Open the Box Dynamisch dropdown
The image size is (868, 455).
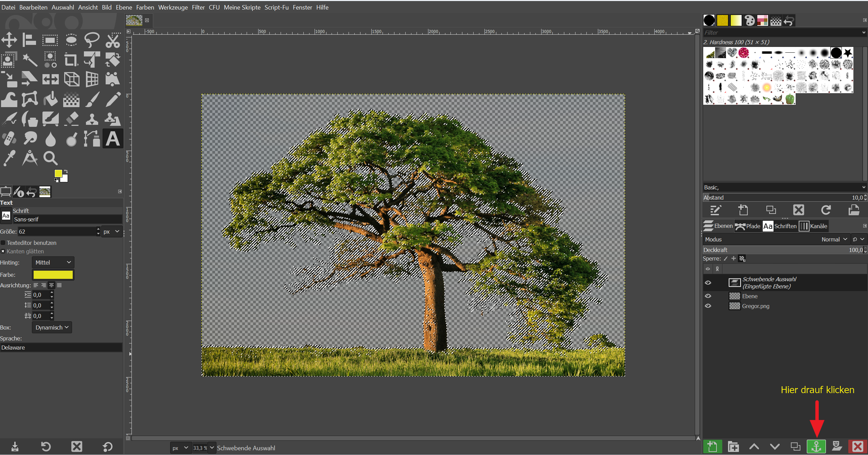pyautogui.click(x=52, y=327)
